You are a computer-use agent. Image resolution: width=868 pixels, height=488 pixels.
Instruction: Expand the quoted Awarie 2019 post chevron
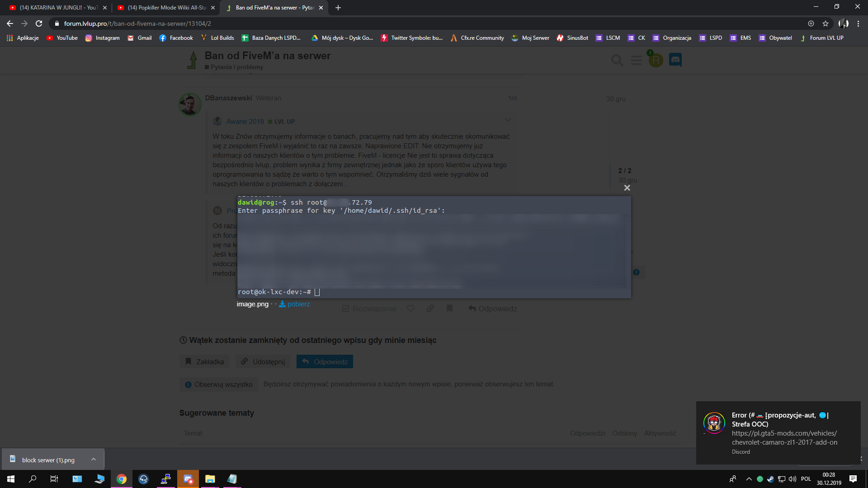508,120
